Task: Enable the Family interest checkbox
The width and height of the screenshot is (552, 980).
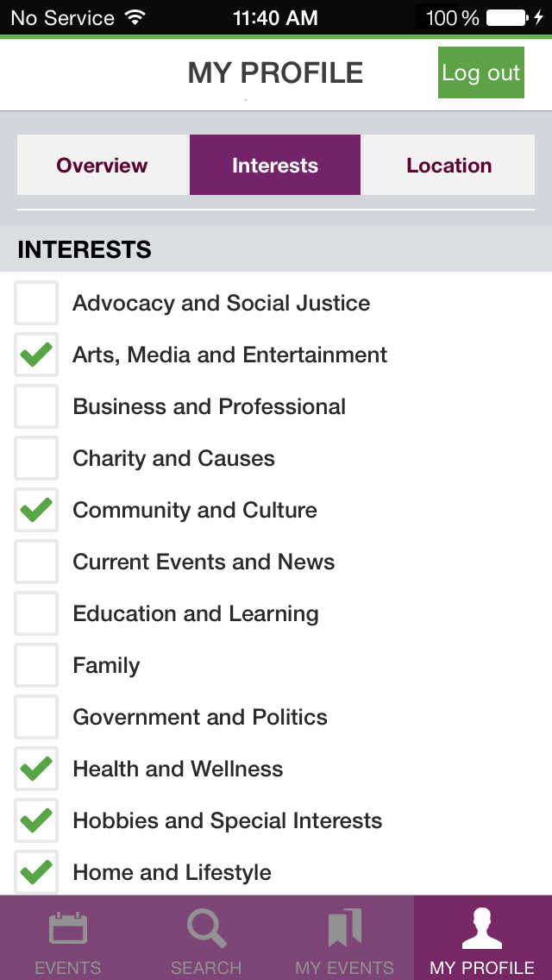Action: [35, 665]
